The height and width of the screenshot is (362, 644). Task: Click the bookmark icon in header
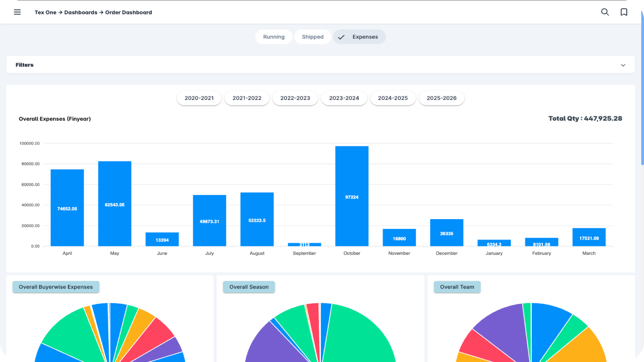tap(624, 12)
